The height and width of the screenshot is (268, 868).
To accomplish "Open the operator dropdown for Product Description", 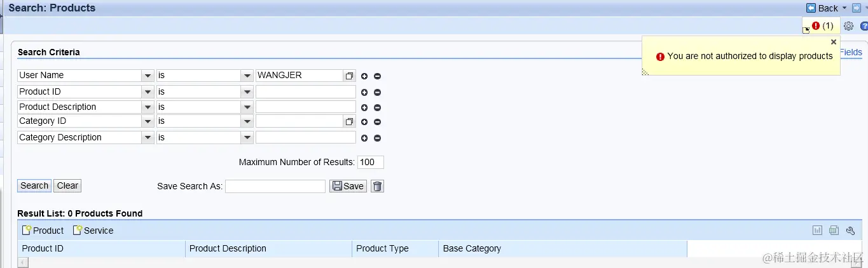I will point(247,107).
